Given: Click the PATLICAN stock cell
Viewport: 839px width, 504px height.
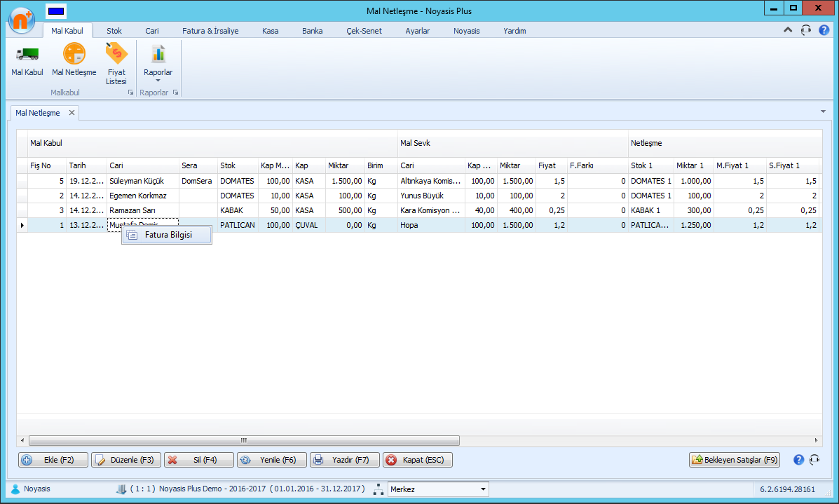Looking at the screenshot, I should (x=238, y=225).
